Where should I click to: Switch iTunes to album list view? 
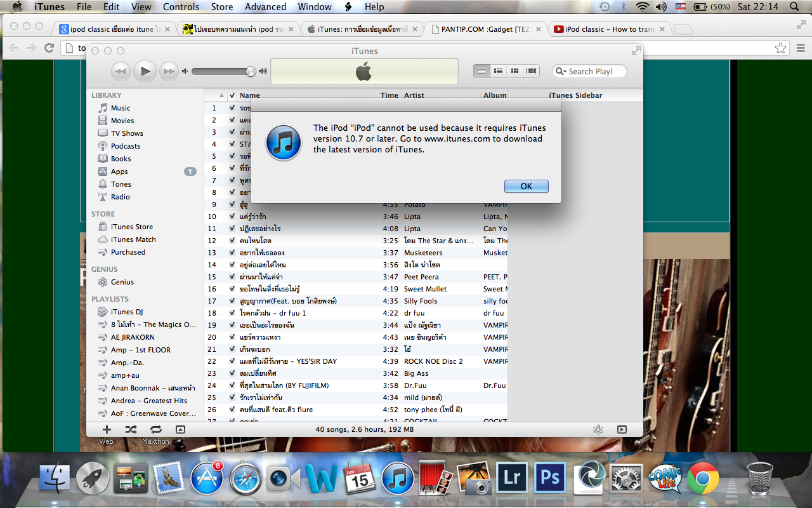click(499, 71)
